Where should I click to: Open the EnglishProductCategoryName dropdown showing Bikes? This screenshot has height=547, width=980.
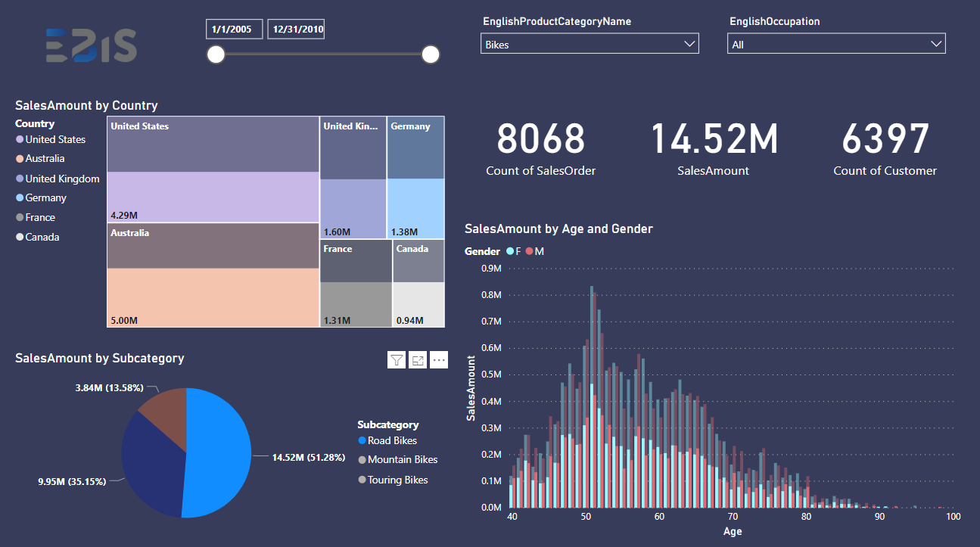coord(590,44)
